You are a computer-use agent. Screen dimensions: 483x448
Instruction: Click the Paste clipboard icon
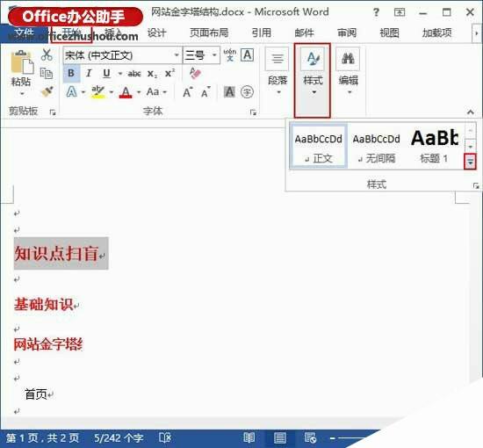coord(22,62)
